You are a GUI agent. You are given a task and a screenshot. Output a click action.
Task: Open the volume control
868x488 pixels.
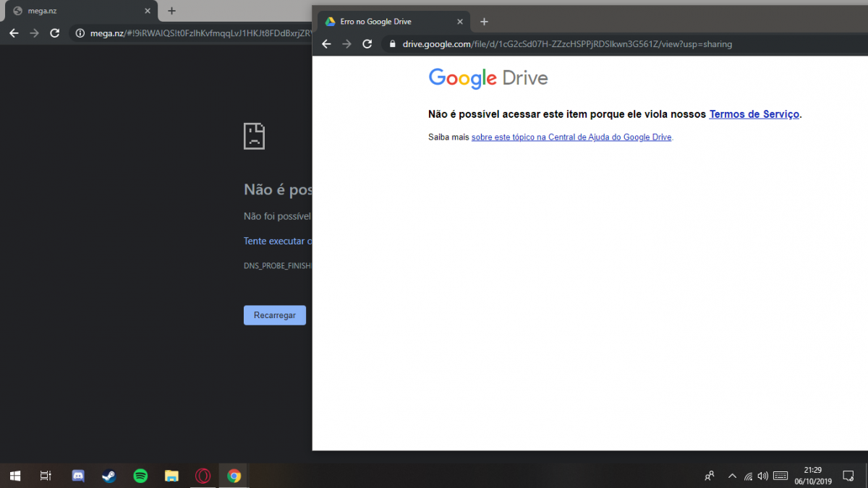(763, 476)
